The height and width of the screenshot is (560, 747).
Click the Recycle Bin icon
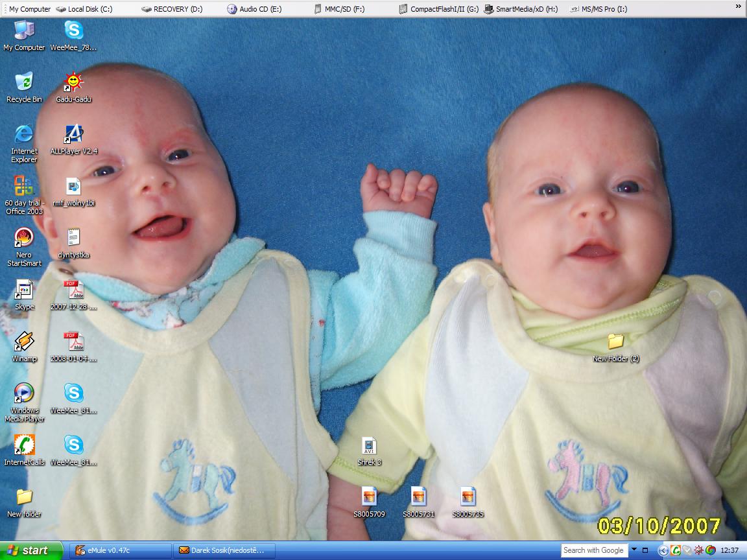24,83
